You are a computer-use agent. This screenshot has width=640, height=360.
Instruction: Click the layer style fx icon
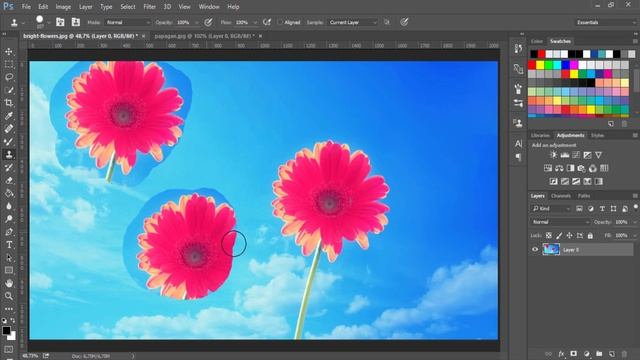[x=561, y=354]
